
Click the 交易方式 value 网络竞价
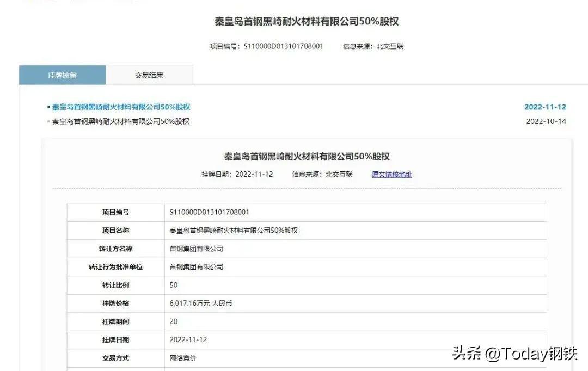182,358
